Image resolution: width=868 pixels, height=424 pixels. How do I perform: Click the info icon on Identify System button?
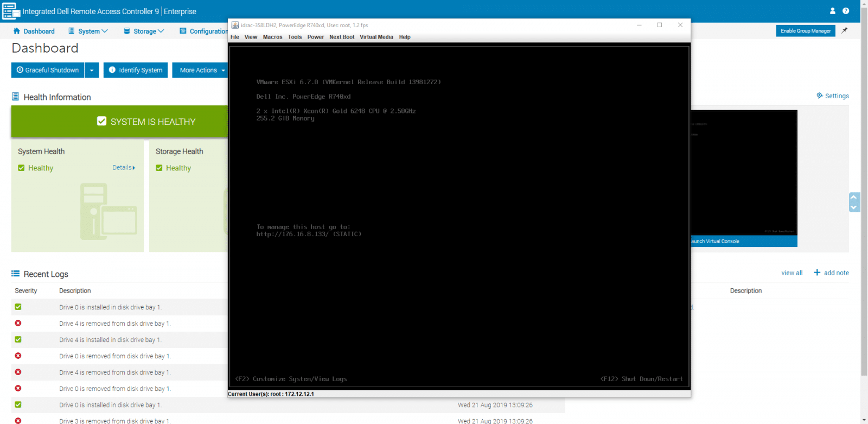coord(112,70)
